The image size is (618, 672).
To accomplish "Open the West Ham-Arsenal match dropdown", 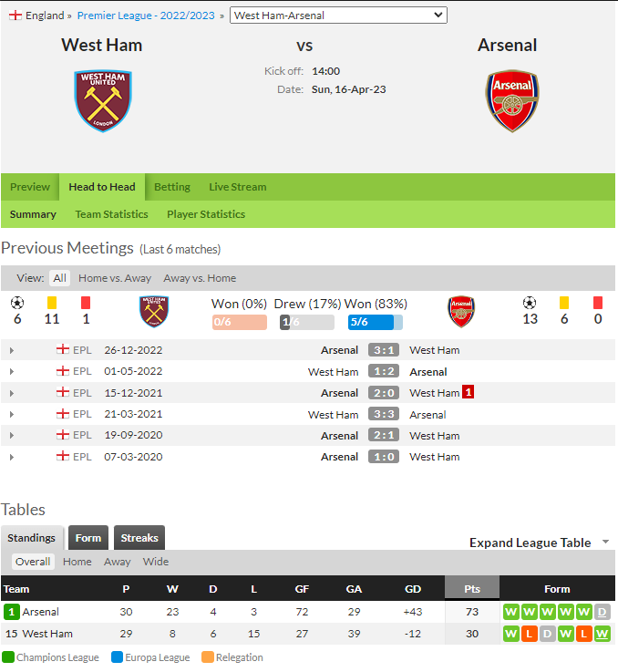I will (338, 16).
